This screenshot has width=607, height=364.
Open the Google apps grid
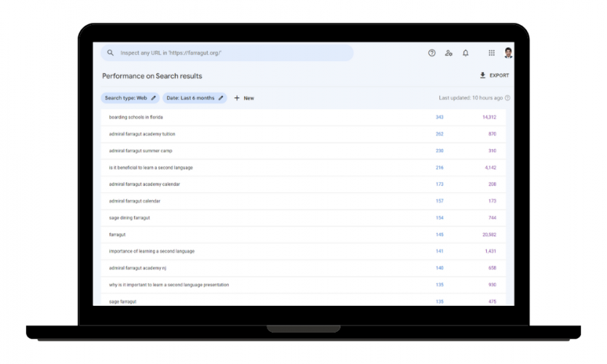(492, 53)
